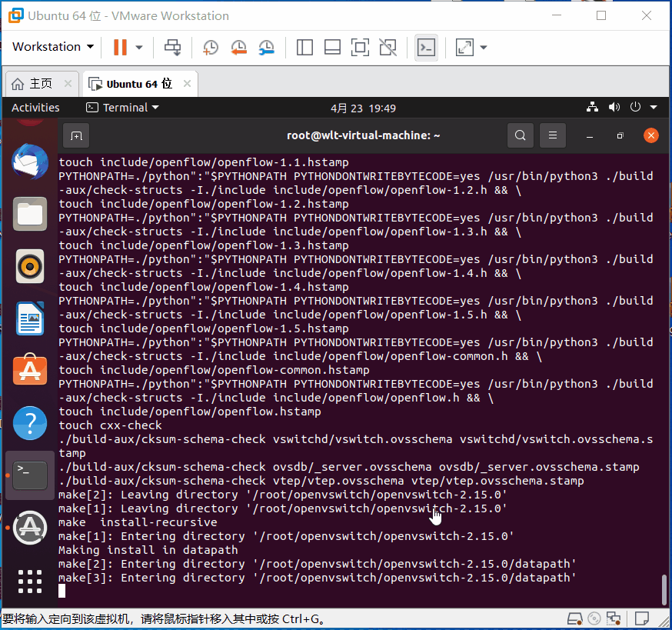Image resolution: width=672 pixels, height=630 pixels.
Task: Click the volume speaker icon
Action: (614, 107)
